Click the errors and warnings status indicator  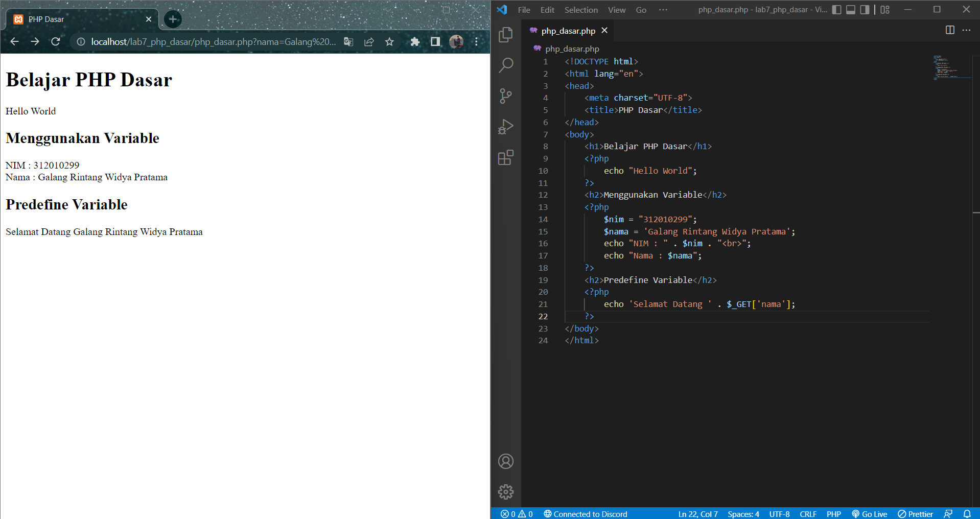click(x=517, y=514)
